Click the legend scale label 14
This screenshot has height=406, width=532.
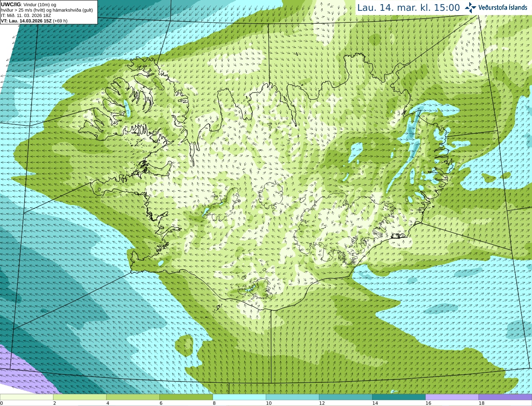point(375,403)
